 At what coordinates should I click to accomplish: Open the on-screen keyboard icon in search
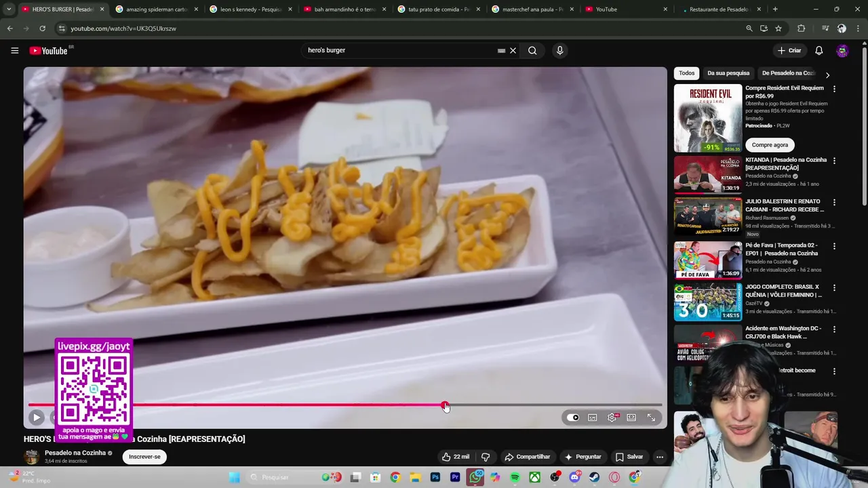pyautogui.click(x=501, y=50)
